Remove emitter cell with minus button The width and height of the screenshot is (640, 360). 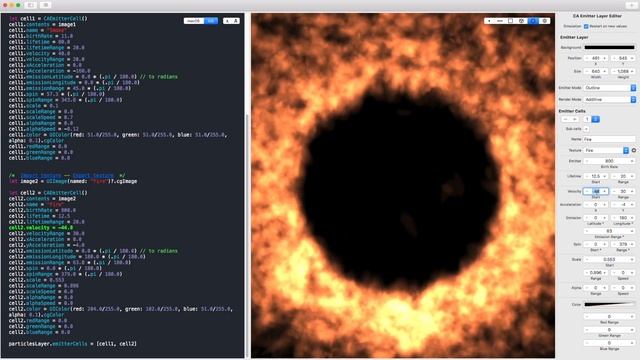coord(566,119)
